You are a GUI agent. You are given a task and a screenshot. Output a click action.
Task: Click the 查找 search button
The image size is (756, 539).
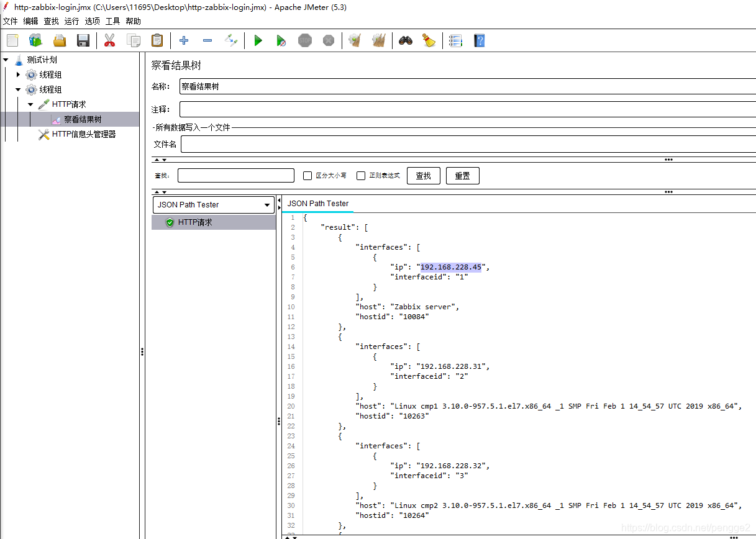coord(424,176)
